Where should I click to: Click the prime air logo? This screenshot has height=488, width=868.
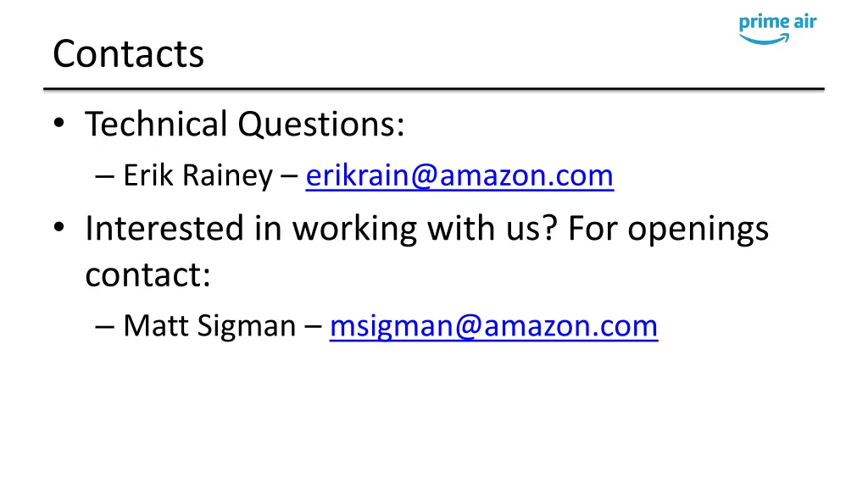tap(778, 29)
